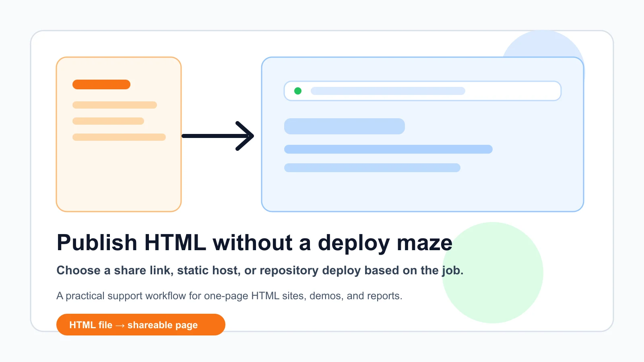Viewport: 644px width, 362px height.
Task: Click the black arrow between document and browser
Action: (x=218, y=136)
